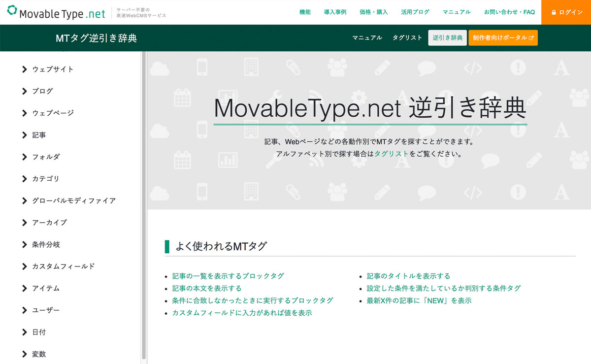Select the 逆引き辞典 tab

click(448, 38)
